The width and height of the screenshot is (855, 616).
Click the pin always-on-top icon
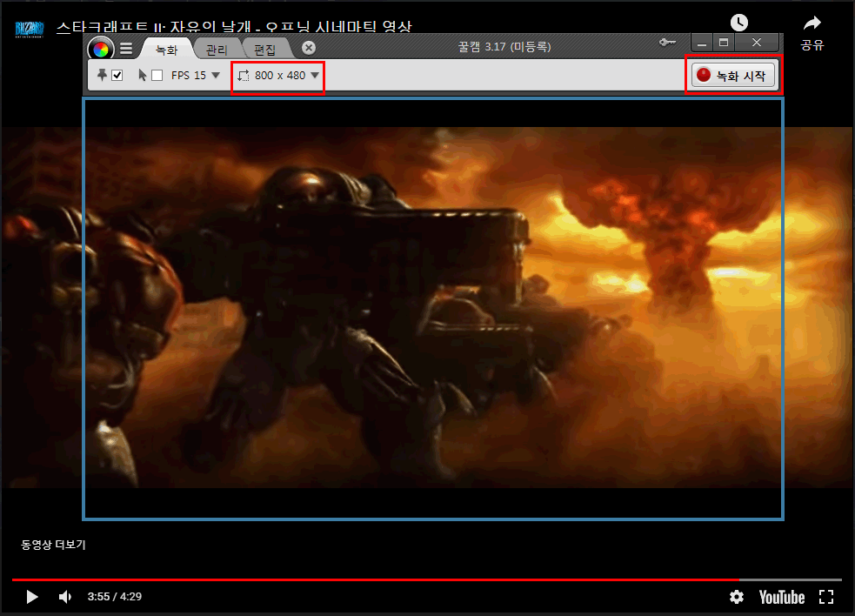click(102, 75)
